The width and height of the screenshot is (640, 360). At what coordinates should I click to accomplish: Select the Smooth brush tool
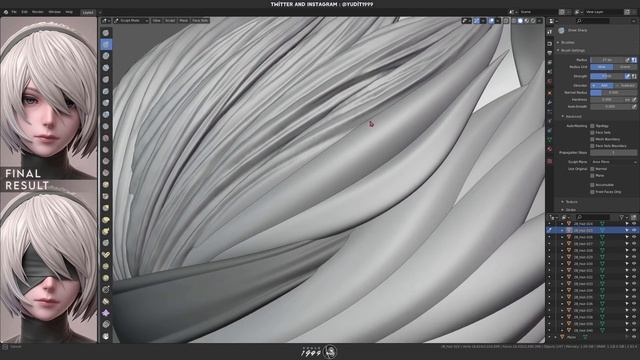[x=106, y=138]
